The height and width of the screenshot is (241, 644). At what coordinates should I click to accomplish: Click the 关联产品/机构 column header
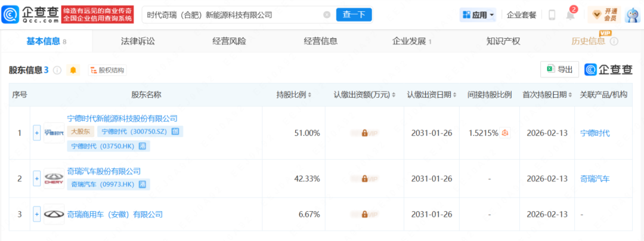coord(603,95)
